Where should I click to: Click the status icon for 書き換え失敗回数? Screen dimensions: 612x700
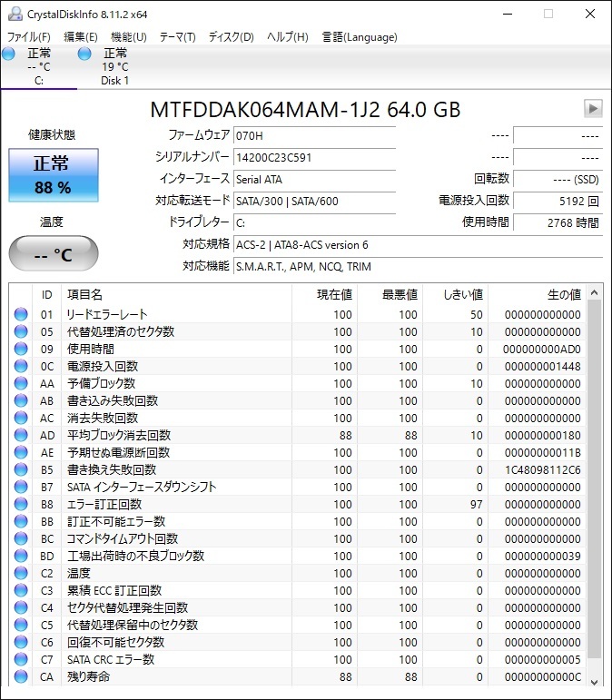pos(21,469)
